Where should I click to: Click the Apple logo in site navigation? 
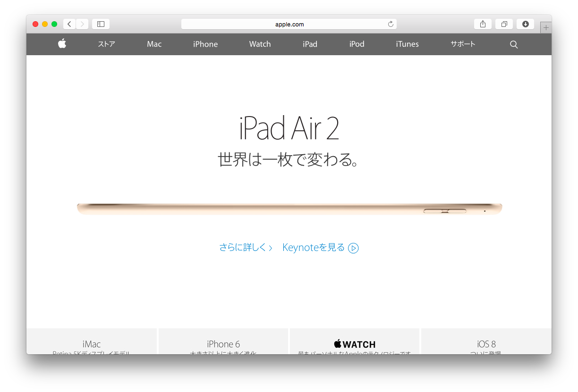pos(62,44)
